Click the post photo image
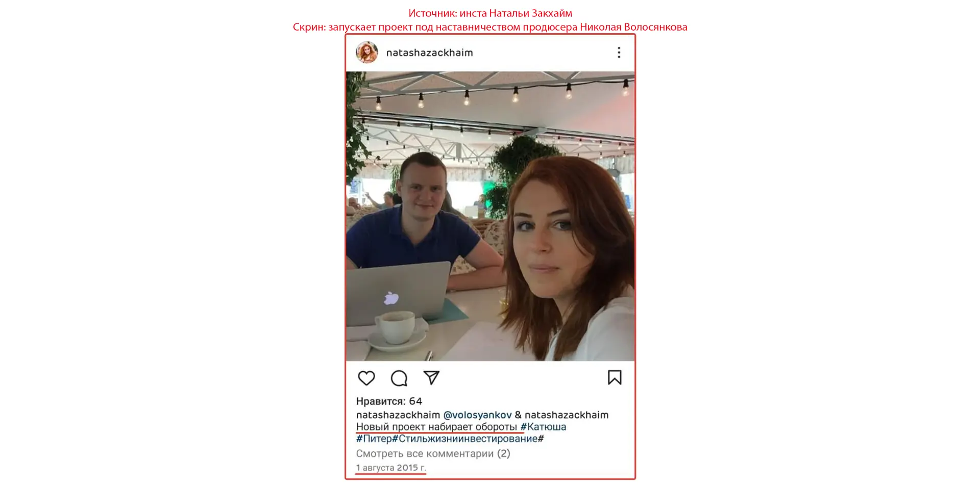Image resolution: width=980 pixels, height=488 pixels. tap(490, 216)
